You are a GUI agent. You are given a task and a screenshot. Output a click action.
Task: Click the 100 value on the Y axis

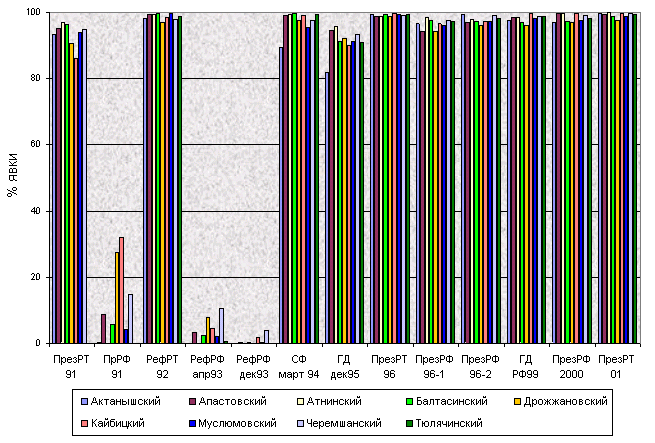[33, 13]
